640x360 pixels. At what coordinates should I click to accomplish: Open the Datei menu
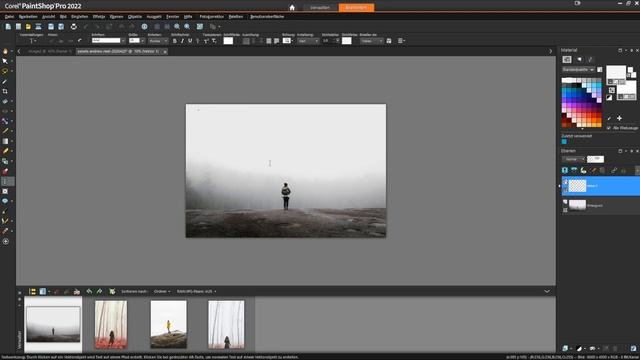click(9, 17)
